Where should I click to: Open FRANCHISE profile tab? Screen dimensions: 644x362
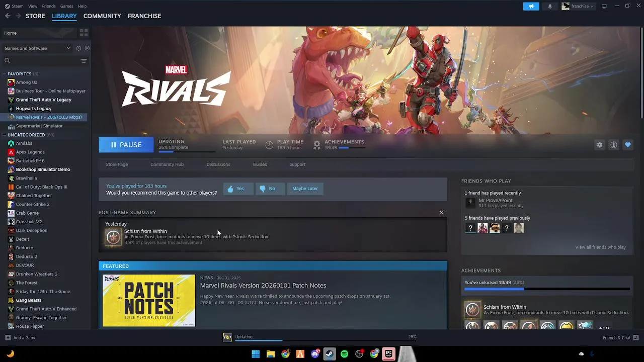144,16
